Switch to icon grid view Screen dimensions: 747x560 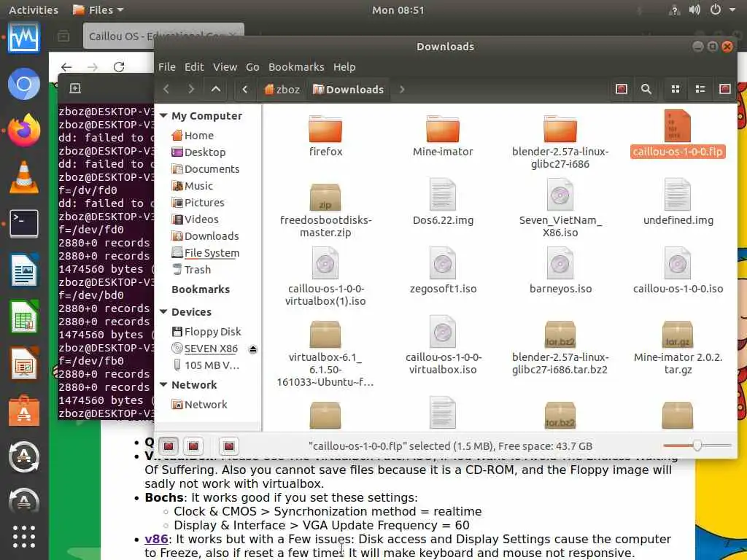(676, 89)
